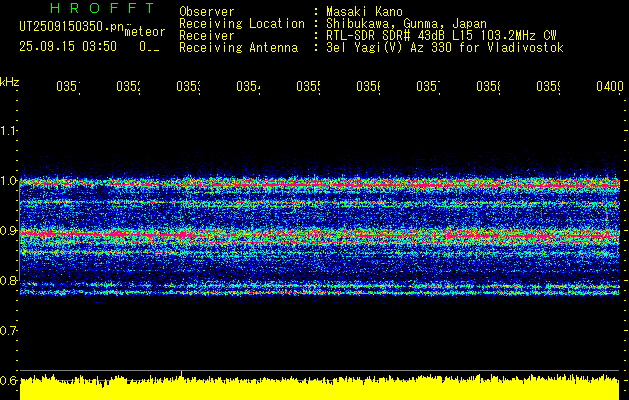Click the RTL-SDR receiver description line
This screenshot has height=400, width=629.
tap(441, 36)
